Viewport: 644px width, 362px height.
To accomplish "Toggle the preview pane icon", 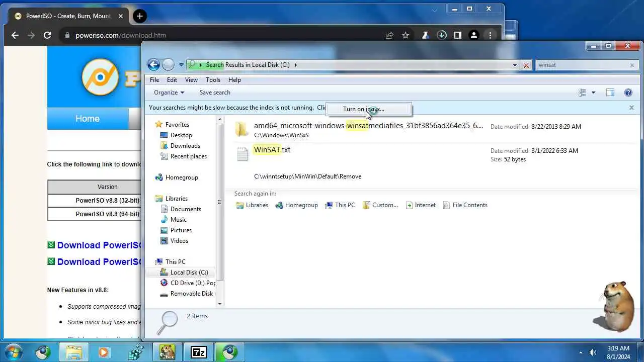I will click(x=610, y=93).
